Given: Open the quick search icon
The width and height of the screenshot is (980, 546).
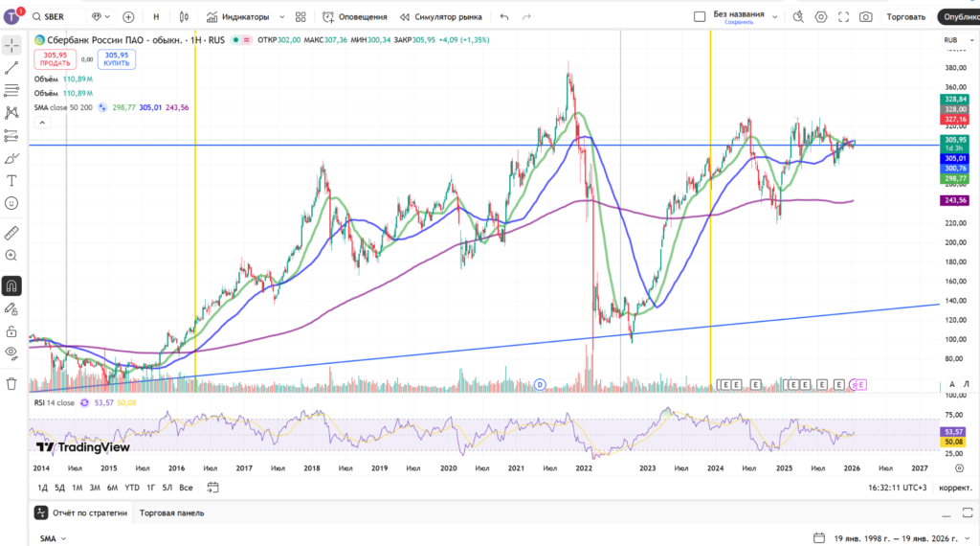Looking at the screenshot, I should (x=798, y=17).
